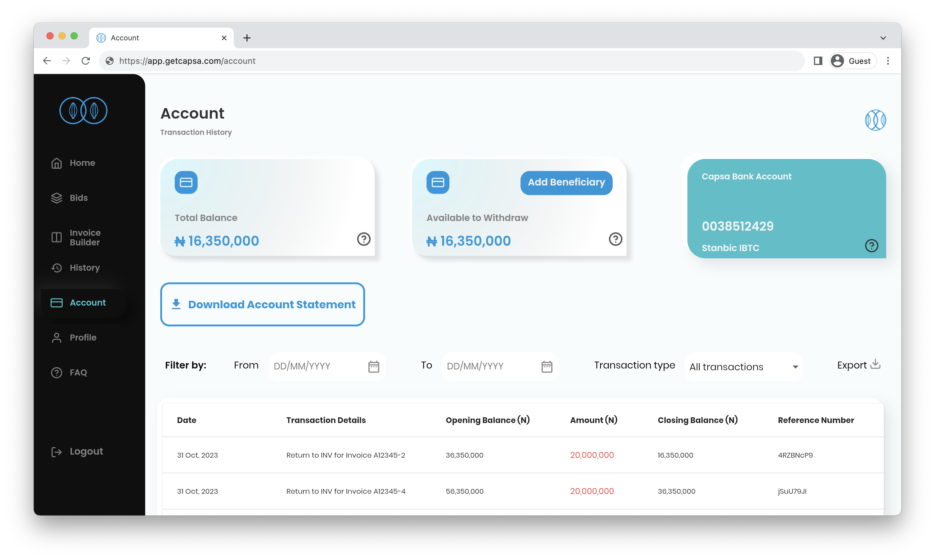Open the To date calendar picker
Viewport: 935px width, 560px height.
[x=547, y=366]
